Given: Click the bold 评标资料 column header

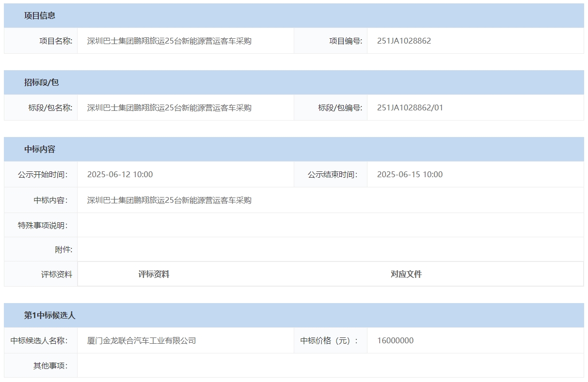Looking at the screenshot, I should [x=154, y=275].
